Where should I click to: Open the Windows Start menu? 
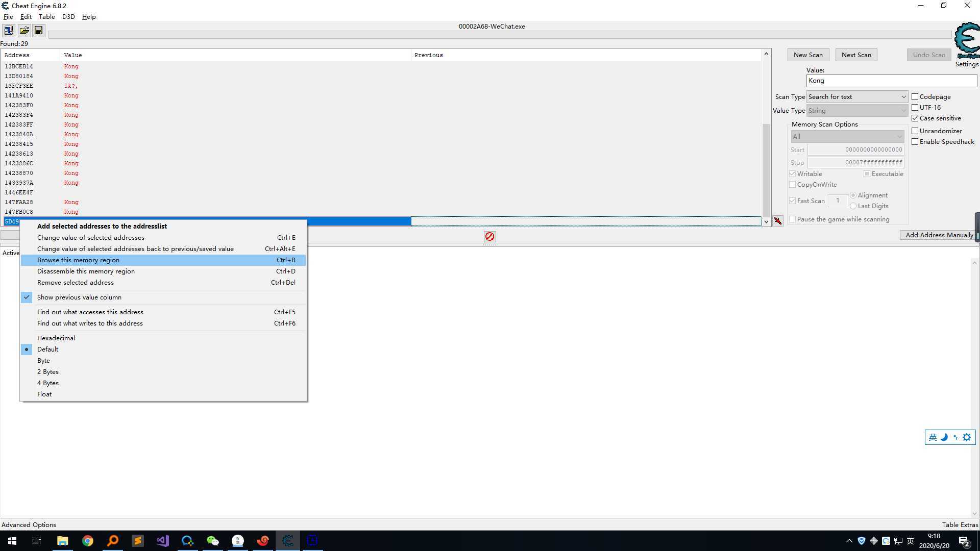(x=12, y=541)
